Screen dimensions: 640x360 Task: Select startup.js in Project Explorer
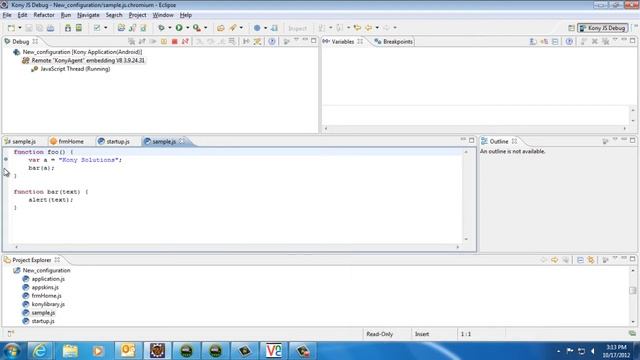pos(39,321)
